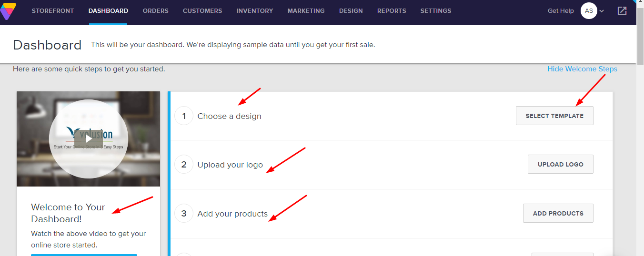Click the Get Help link
Image resolution: width=644 pixels, height=256 pixels.
click(561, 11)
